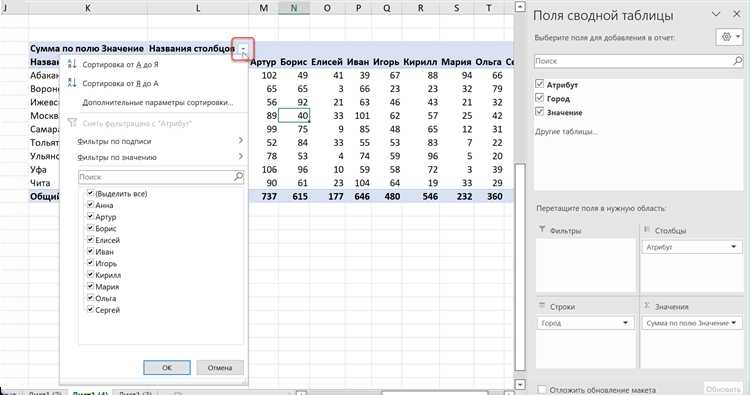Open the Названия столбцов filter dropdown button

point(243,49)
